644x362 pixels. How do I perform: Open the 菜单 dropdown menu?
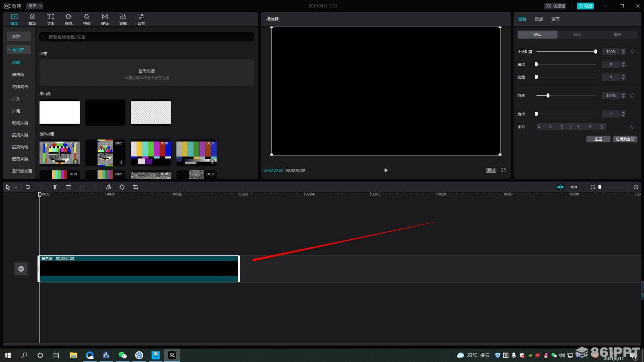(x=35, y=6)
